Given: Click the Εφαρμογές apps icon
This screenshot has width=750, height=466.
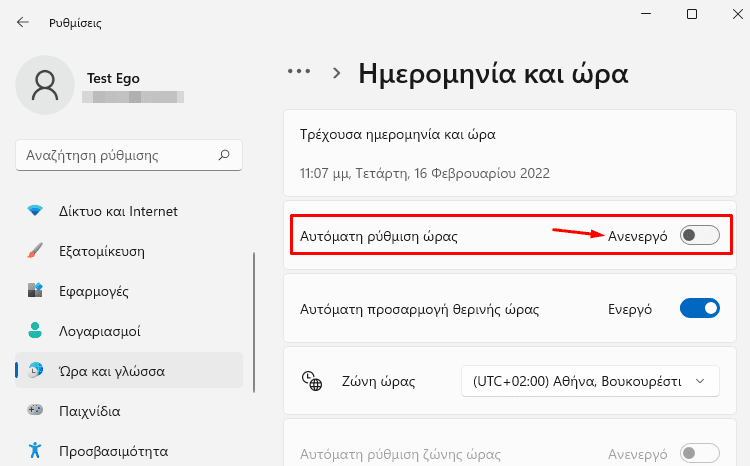Looking at the screenshot, I should pos(35,290).
